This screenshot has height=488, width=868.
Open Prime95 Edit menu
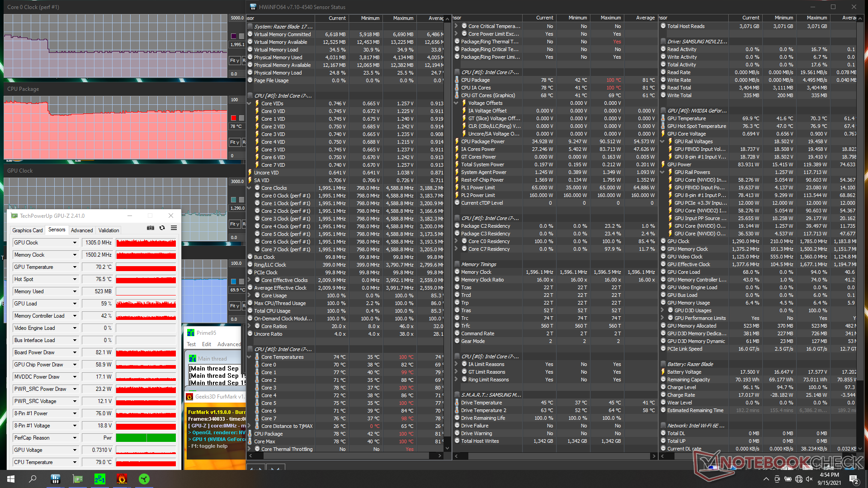207,344
